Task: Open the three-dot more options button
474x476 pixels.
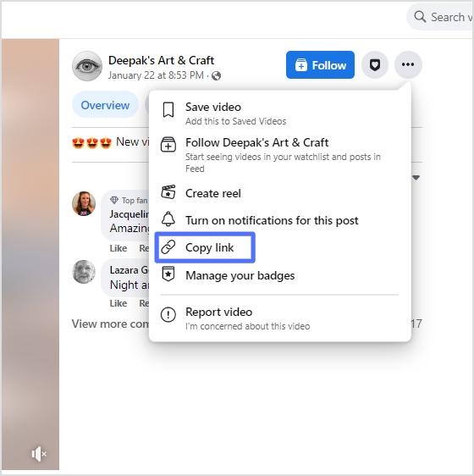Action: coord(408,64)
